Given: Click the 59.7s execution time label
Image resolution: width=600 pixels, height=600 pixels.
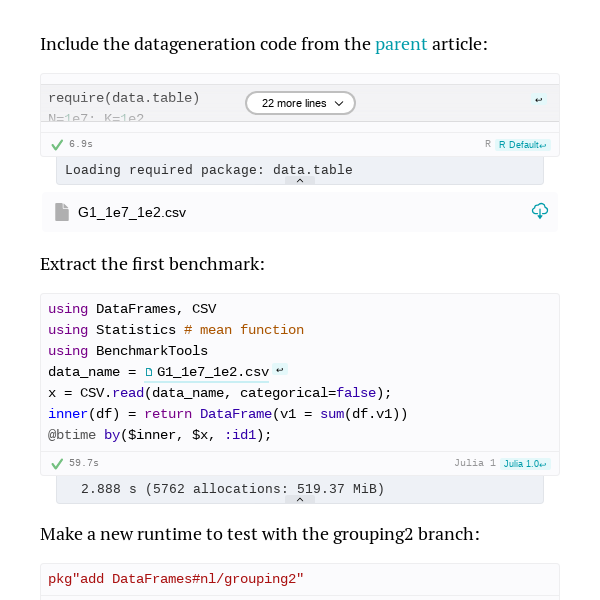Looking at the screenshot, I should 84,463.
